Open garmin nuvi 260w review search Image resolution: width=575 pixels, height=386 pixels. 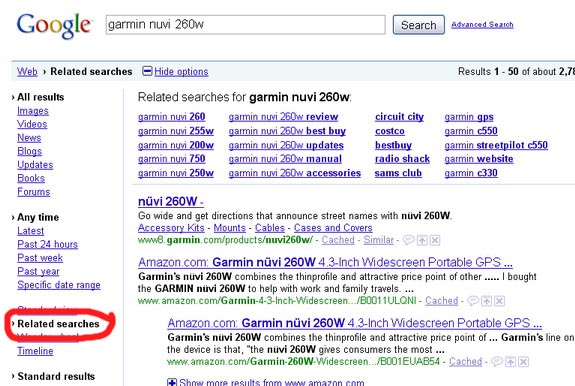pyautogui.click(x=283, y=117)
